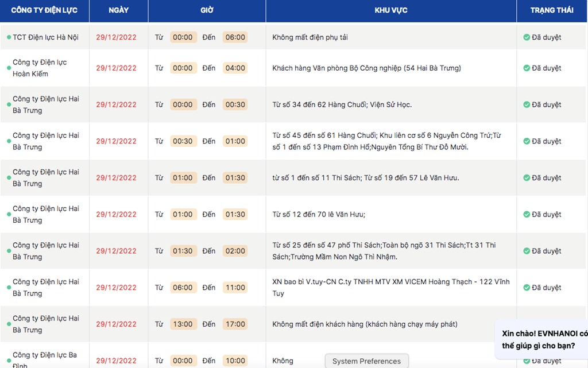Click the check icon for the 'Từ số 12 đến 70' row
Screen dimensions: 588x368
coord(527,214)
